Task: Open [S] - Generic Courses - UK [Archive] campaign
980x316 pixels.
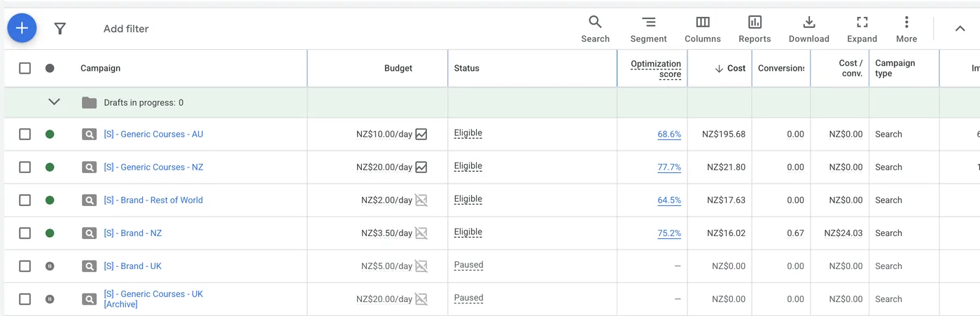Action: click(153, 298)
